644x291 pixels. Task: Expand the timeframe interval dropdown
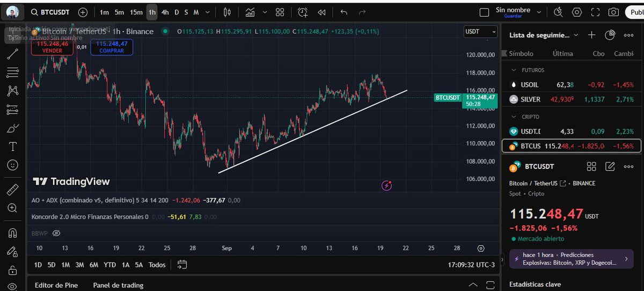[x=207, y=12]
